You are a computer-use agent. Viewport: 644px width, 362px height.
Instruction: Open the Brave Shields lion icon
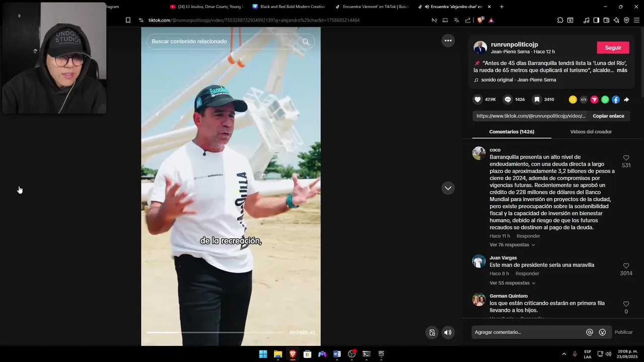(480, 20)
